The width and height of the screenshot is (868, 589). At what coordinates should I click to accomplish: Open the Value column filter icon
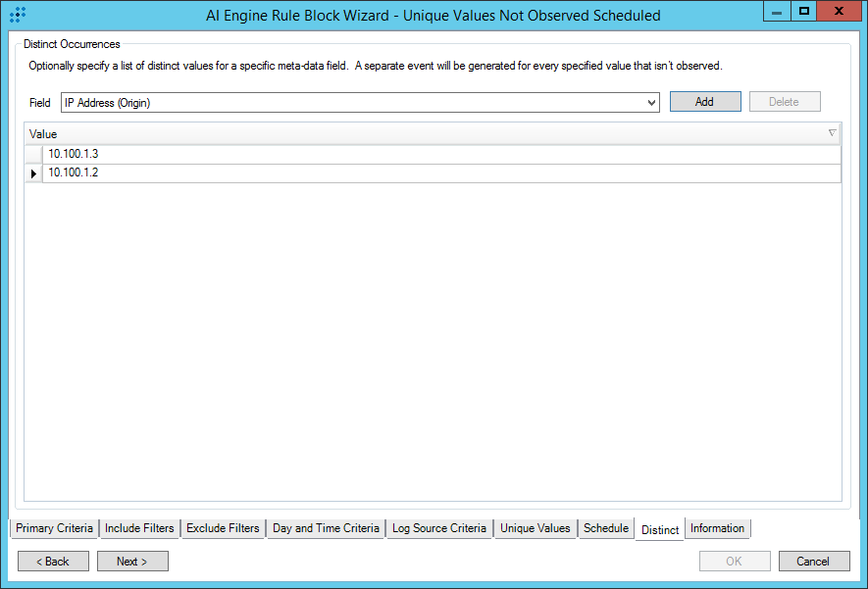[x=832, y=133]
